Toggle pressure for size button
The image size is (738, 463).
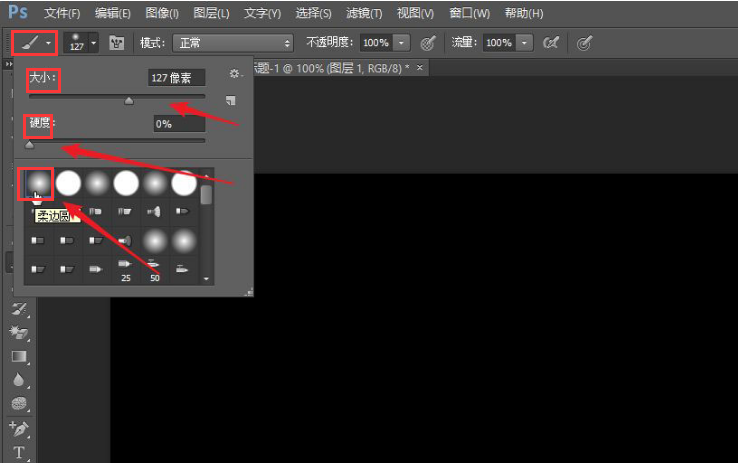tap(584, 43)
